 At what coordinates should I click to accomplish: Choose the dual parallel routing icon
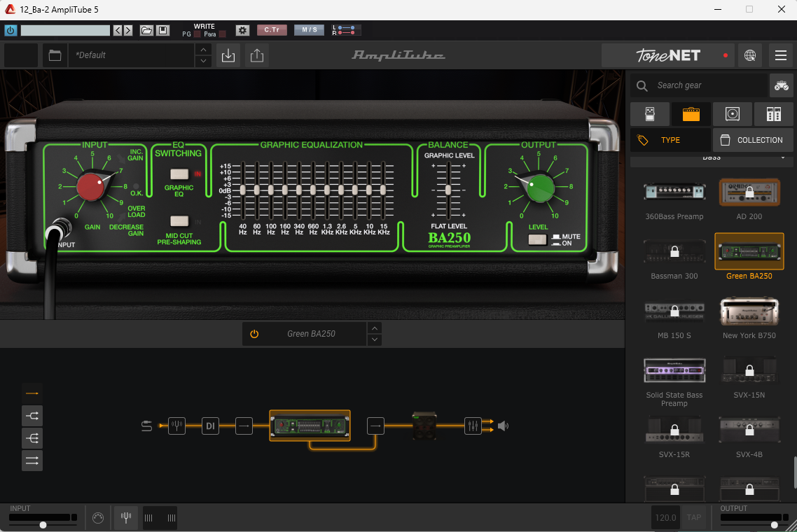(32, 461)
